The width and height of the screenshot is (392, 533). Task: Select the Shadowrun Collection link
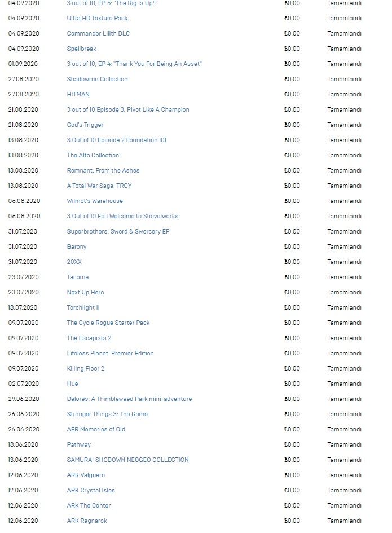point(97,79)
